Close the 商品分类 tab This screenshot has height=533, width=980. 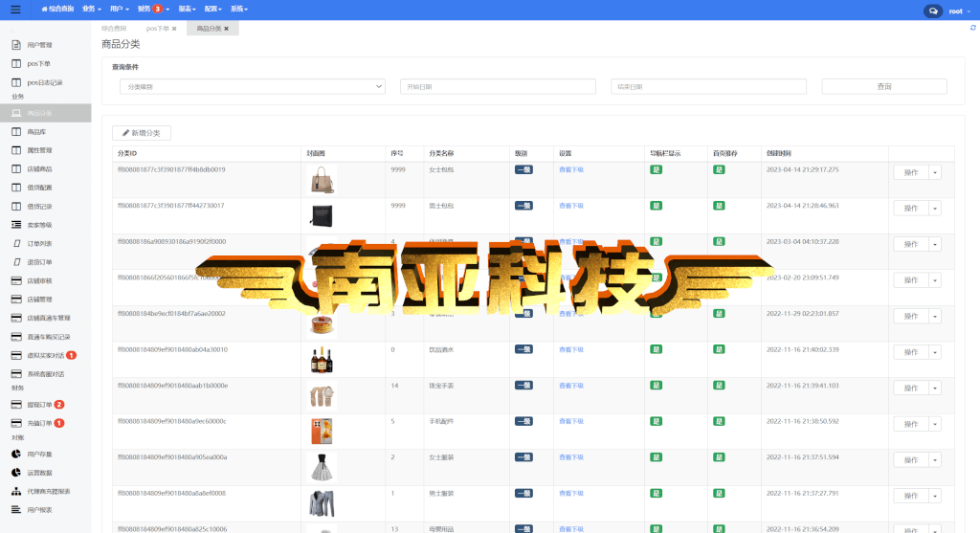point(226,29)
